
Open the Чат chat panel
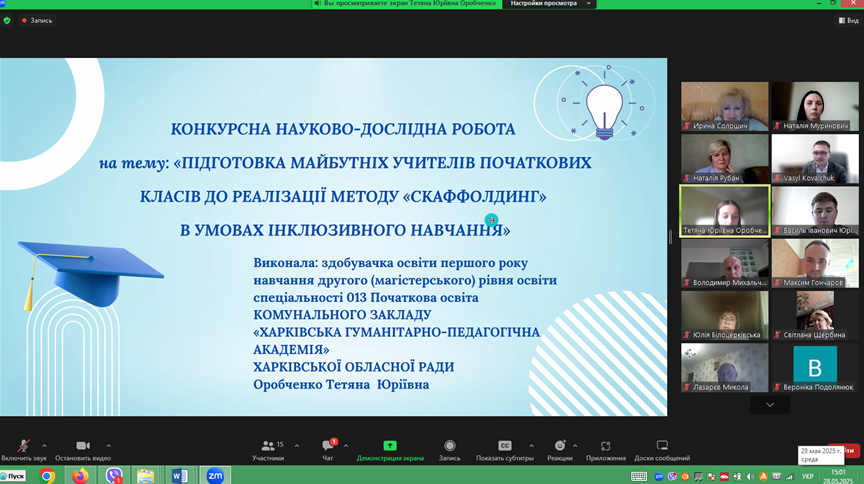328,450
